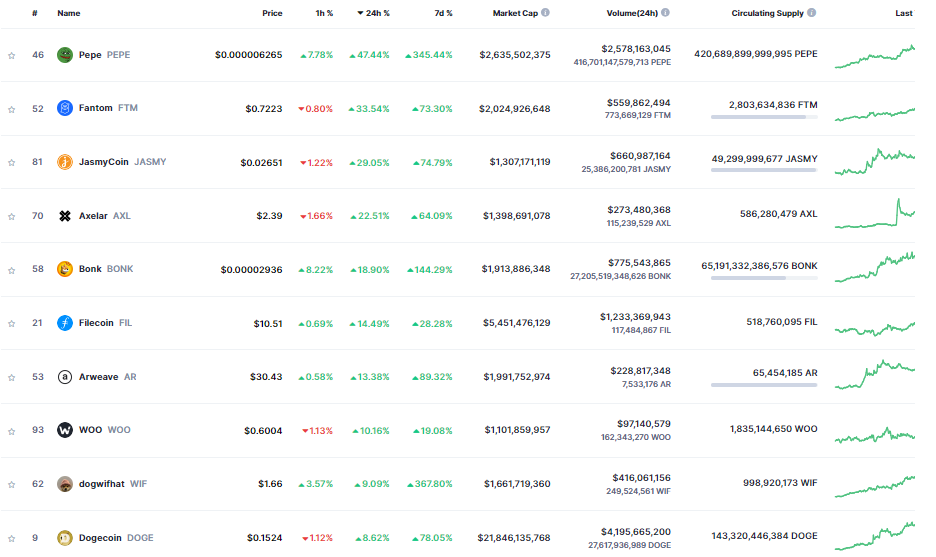Viewport: 936px width, 557px height.
Task: Toggle the Axelar watchlist star
Action: [11, 216]
